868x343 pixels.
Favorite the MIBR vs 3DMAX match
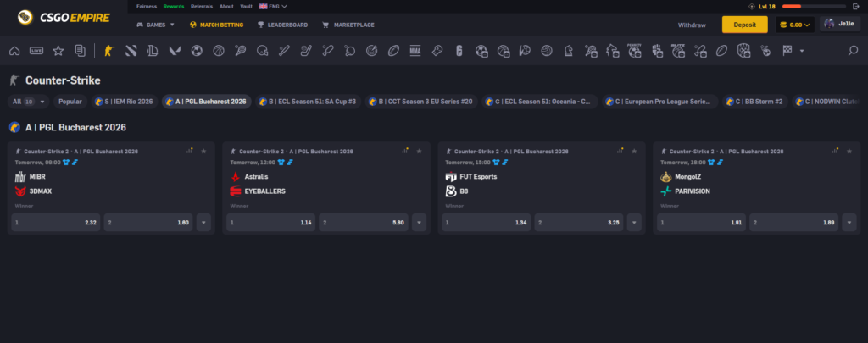pyautogui.click(x=203, y=151)
